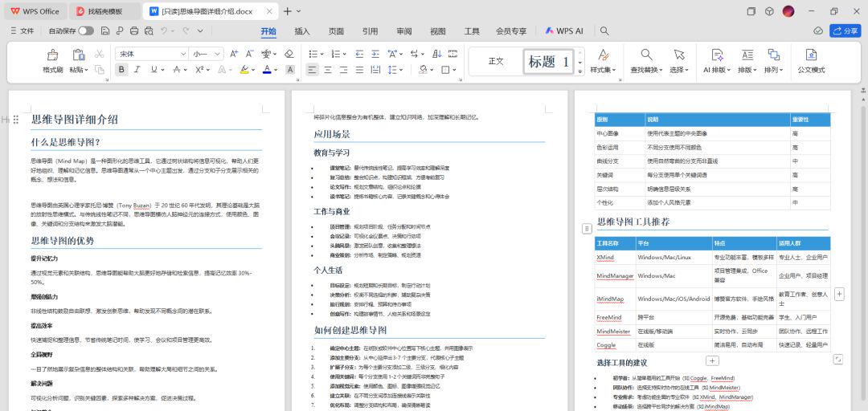This screenshot has height=411, width=868.
Task: Open the Tools (工具) tab
Action: [472, 31]
